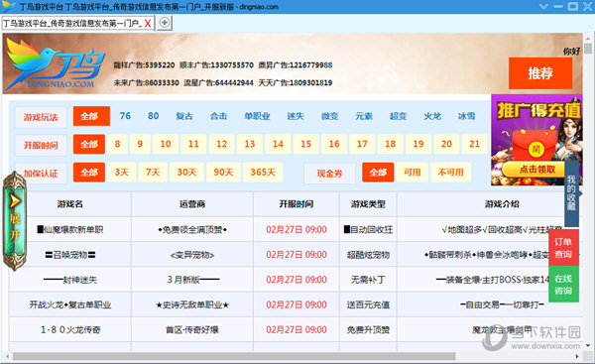Click operator ★史诗无敌单职业★
Viewport: 595px width, 364px height.
[x=192, y=304]
